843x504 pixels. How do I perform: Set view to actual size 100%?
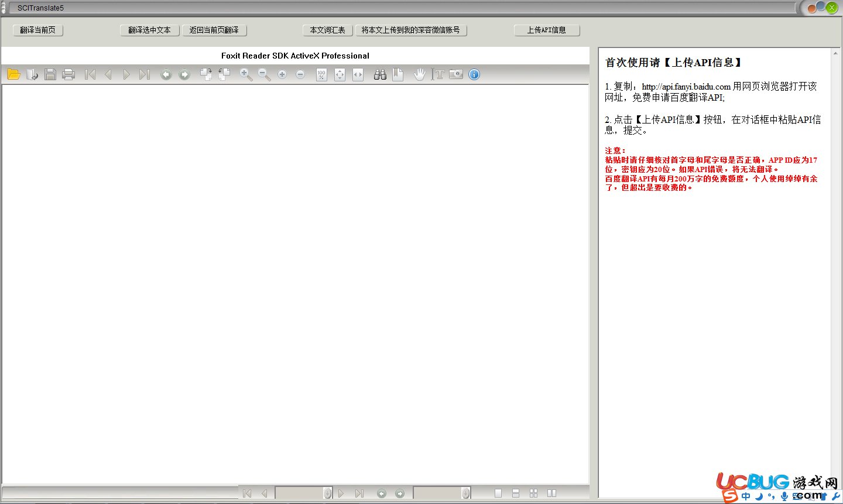click(x=321, y=74)
